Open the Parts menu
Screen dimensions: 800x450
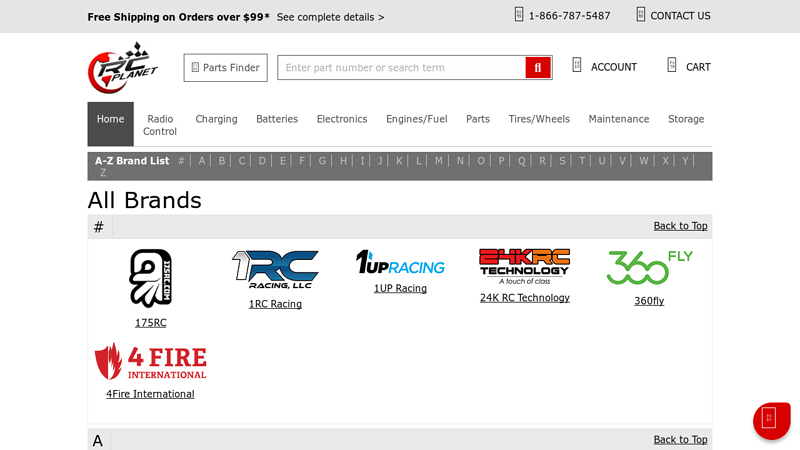478,119
